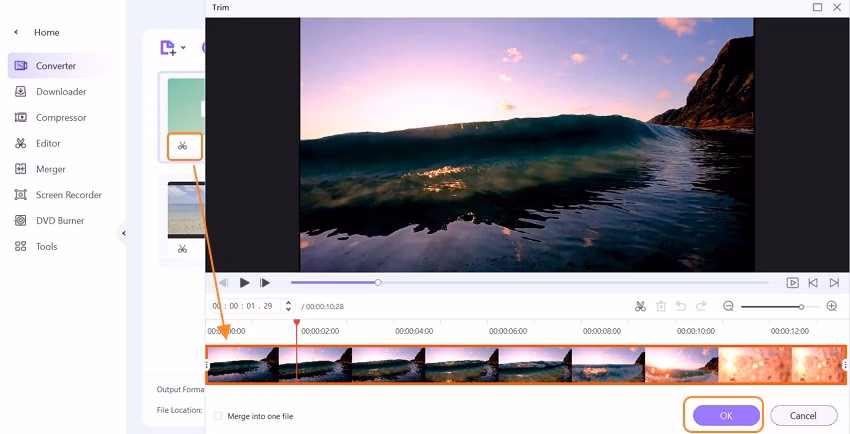Play the video preview

point(244,282)
